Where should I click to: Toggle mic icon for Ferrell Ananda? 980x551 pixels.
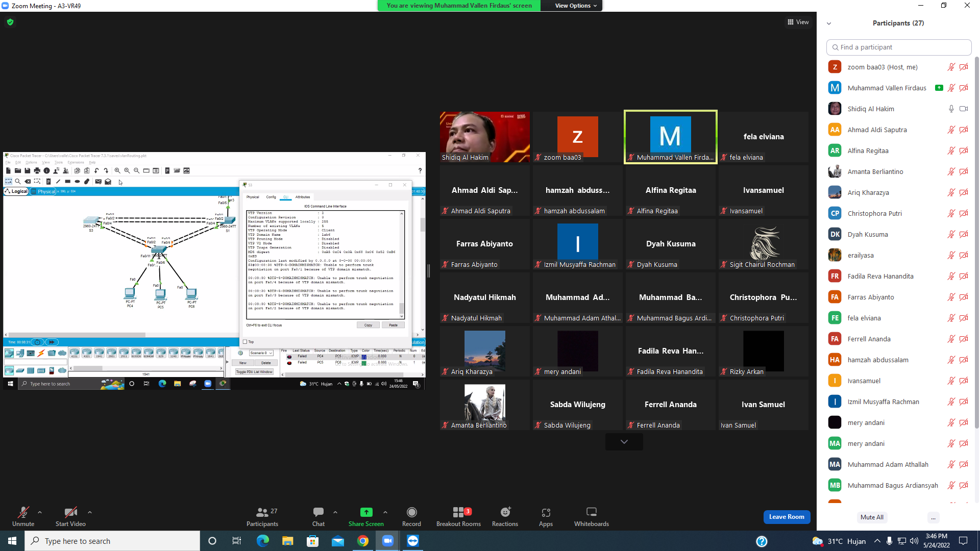click(x=951, y=339)
